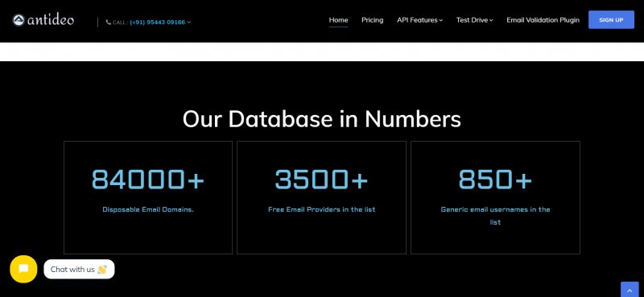Screen dimensions: 644x297
Task: Go to the Home nav item
Action: [x=338, y=19]
